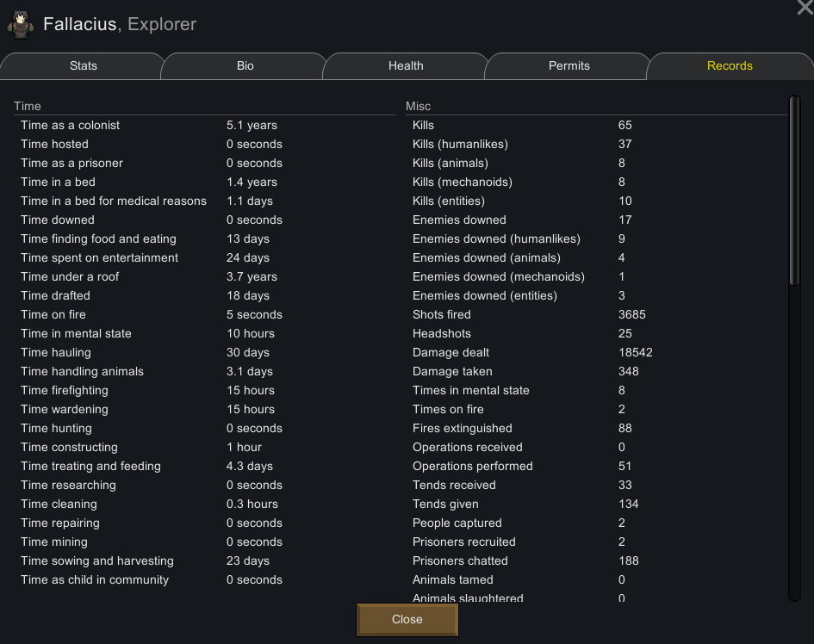The width and height of the screenshot is (814, 644).
Task: Switch to the Stats tab
Action: pyautogui.click(x=83, y=66)
